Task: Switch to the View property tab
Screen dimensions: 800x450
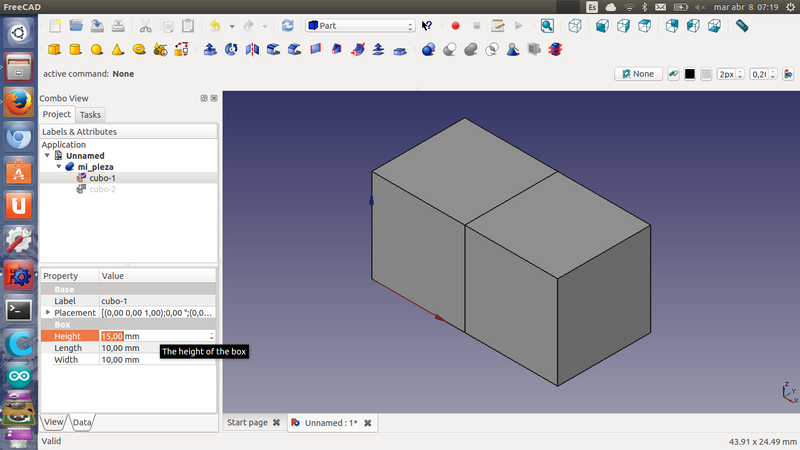Action: pyautogui.click(x=53, y=423)
